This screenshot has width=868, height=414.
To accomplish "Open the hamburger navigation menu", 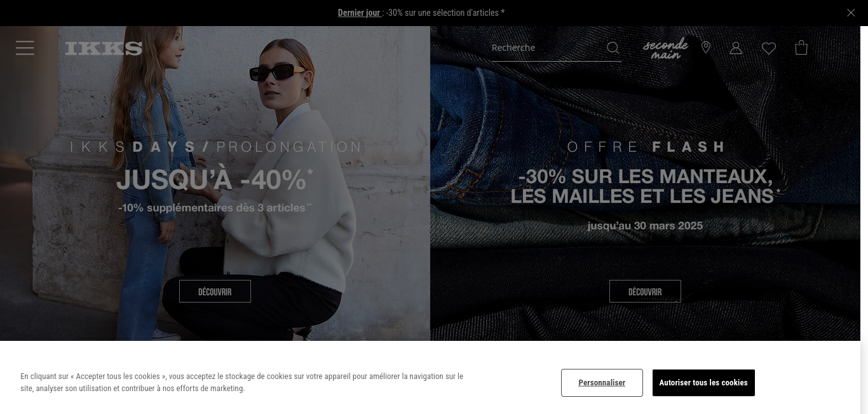I will (25, 48).
